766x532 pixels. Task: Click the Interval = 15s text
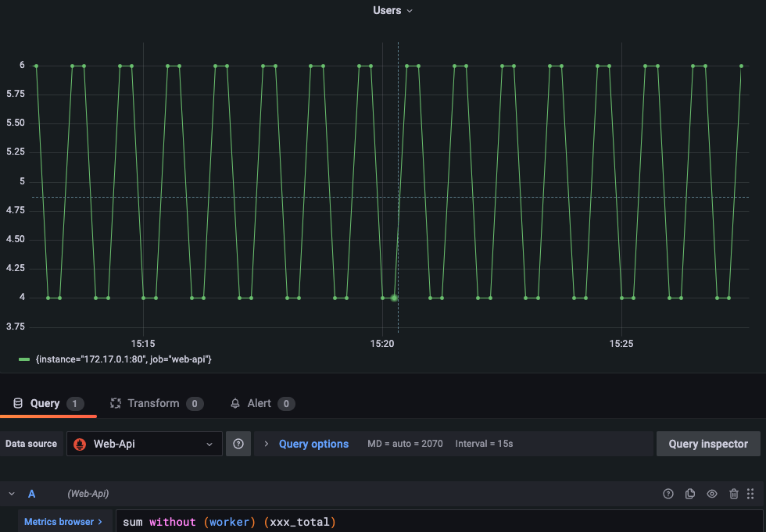[484, 444]
